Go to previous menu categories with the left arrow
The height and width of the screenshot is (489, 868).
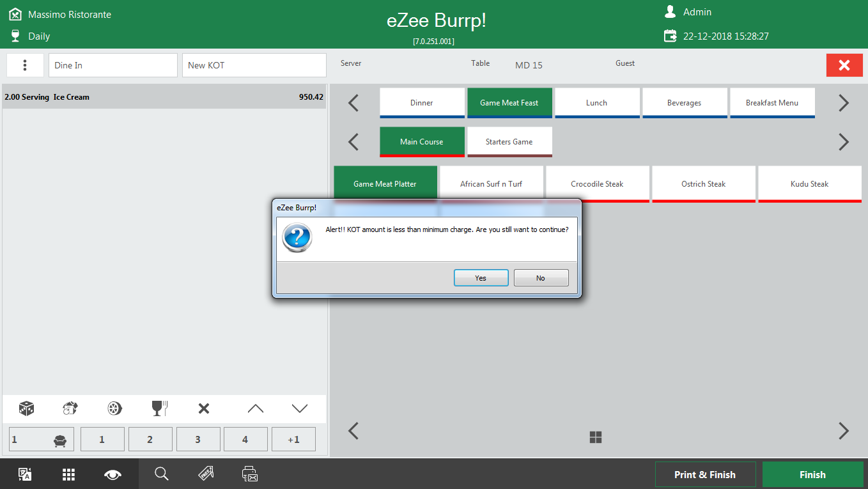353,103
